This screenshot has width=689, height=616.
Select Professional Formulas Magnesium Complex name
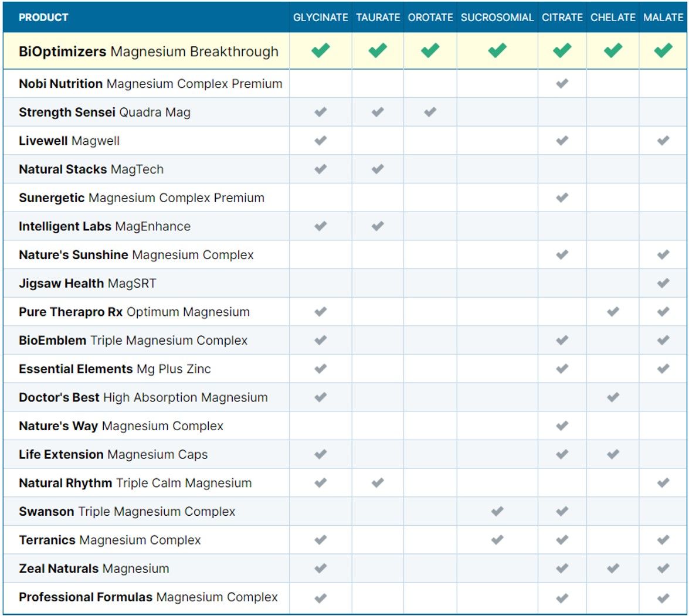click(148, 597)
